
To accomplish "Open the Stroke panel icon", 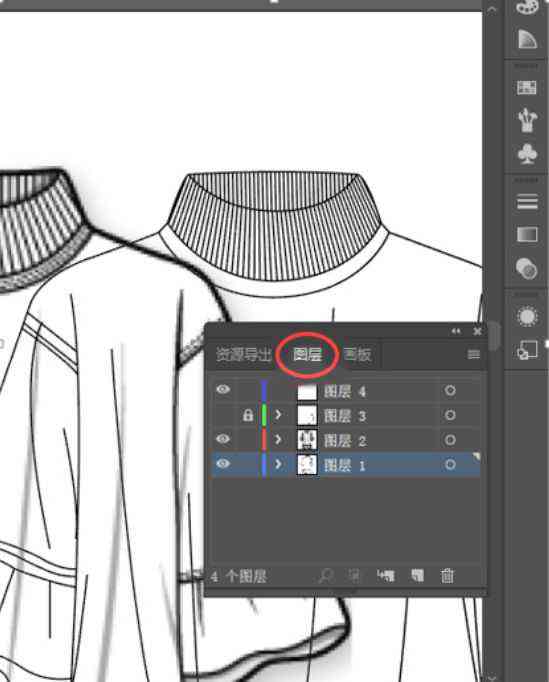I will click(527, 202).
